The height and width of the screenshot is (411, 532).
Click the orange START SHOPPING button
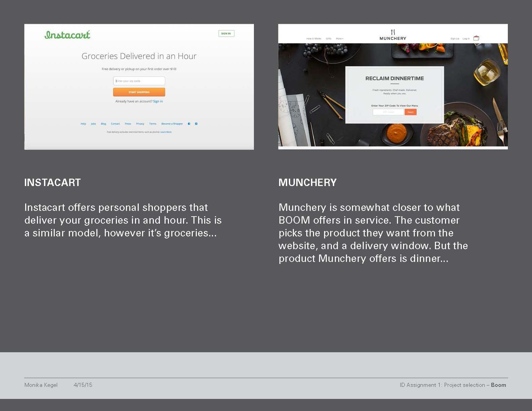(139, 92)
